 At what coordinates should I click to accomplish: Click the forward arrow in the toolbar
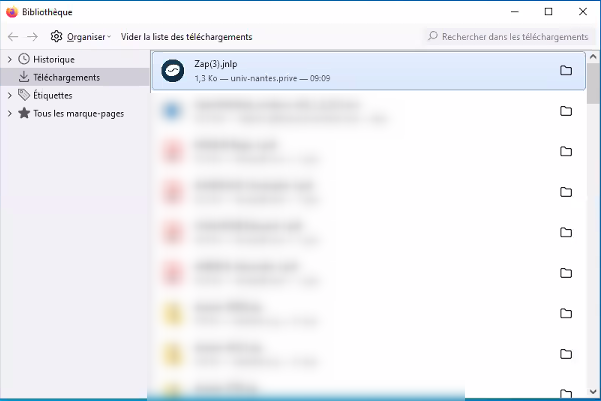[33, 37]
